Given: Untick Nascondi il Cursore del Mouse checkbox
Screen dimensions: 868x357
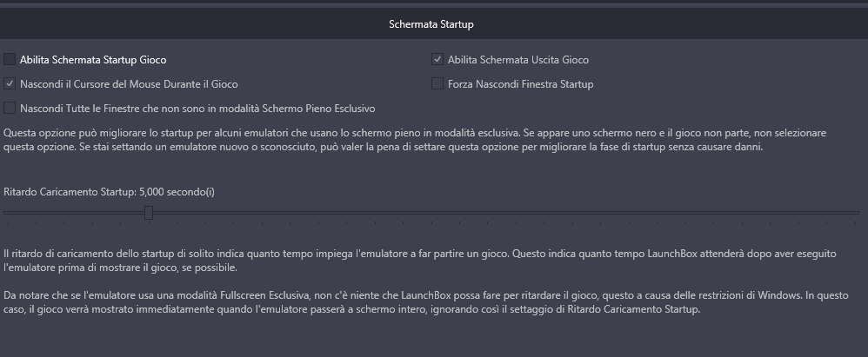Looking at the screenshot, I should (10, 84).
